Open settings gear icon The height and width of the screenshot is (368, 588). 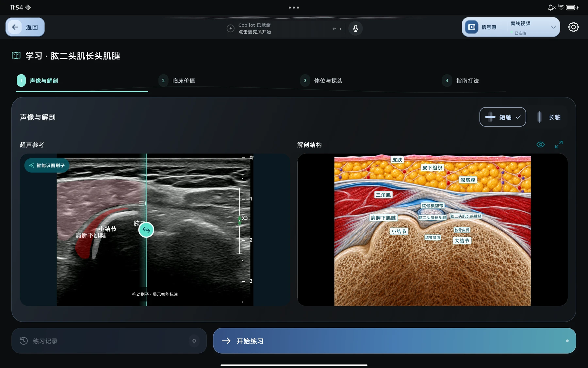click(x=573, y=27)
